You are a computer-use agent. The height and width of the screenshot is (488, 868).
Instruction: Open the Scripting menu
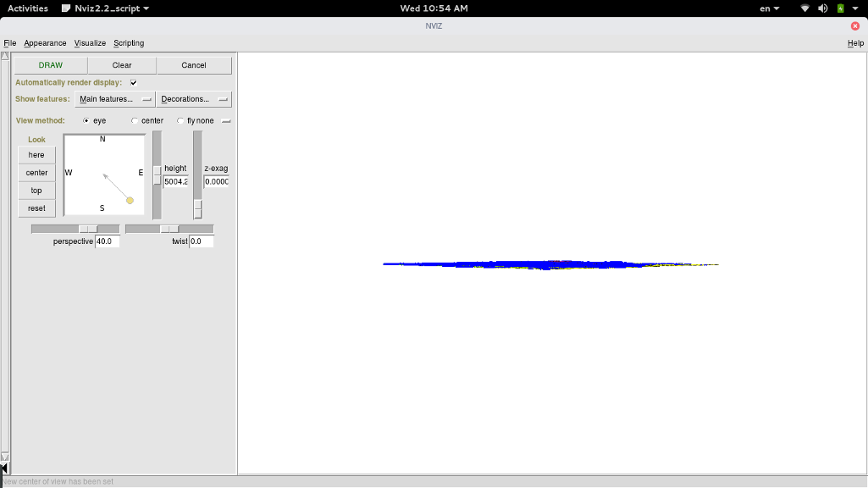129,43
